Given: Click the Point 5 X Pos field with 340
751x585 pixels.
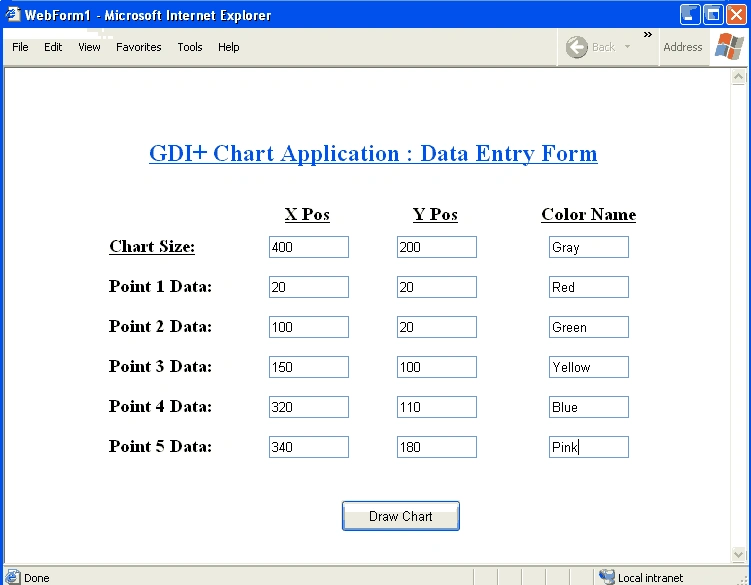Looking at the screenshot, I should coord(309,447).
